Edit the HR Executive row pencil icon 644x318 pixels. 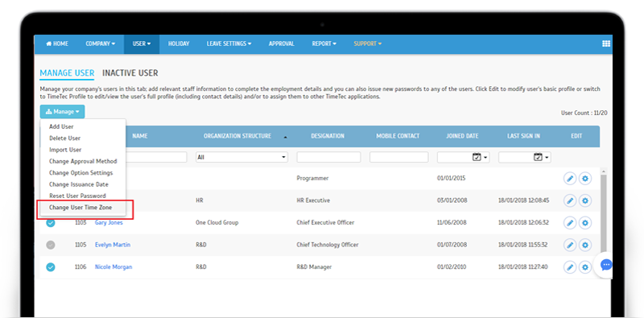[570, 201]
